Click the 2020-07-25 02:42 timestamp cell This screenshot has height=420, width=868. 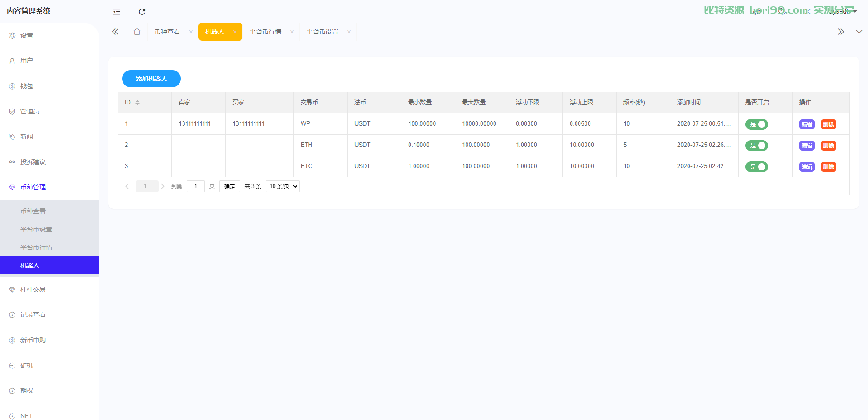(704, 166)
